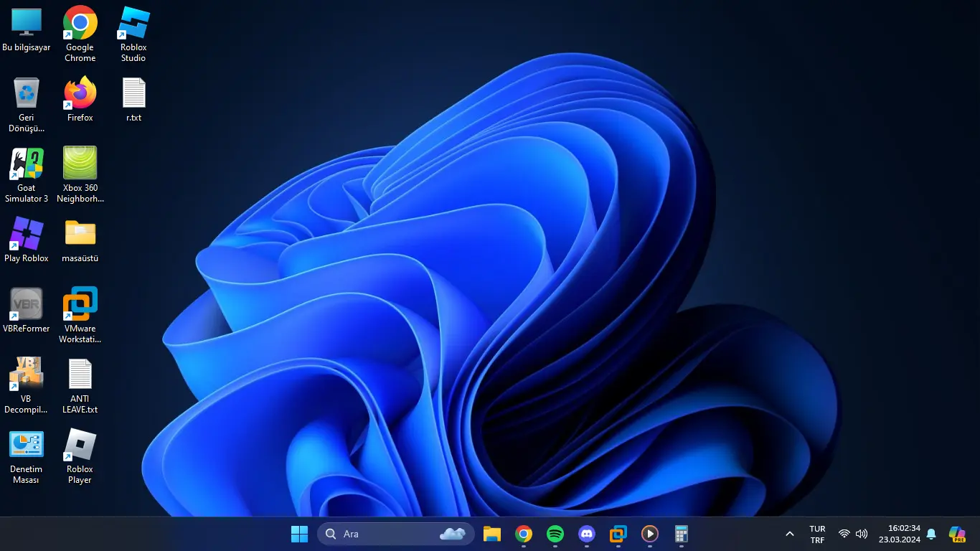Open Calculator from the taskbar
The height and width of the screenshot is (551, 980).
pos(682,534)
